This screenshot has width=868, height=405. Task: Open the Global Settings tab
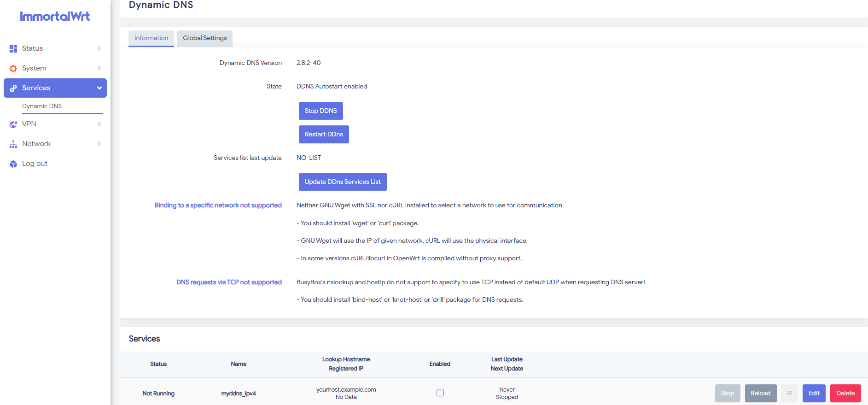(x=205, y=38)
